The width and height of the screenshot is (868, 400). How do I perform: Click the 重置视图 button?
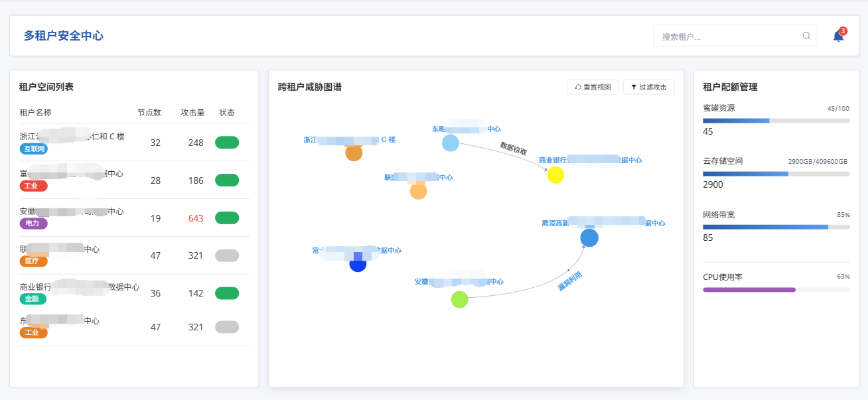pyautogui.click(x=593, y=88)
